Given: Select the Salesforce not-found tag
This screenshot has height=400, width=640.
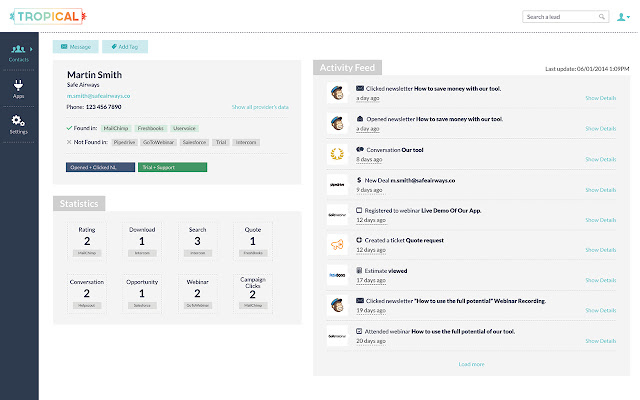Looking at the screenshot, I should [x=194, y=142].
